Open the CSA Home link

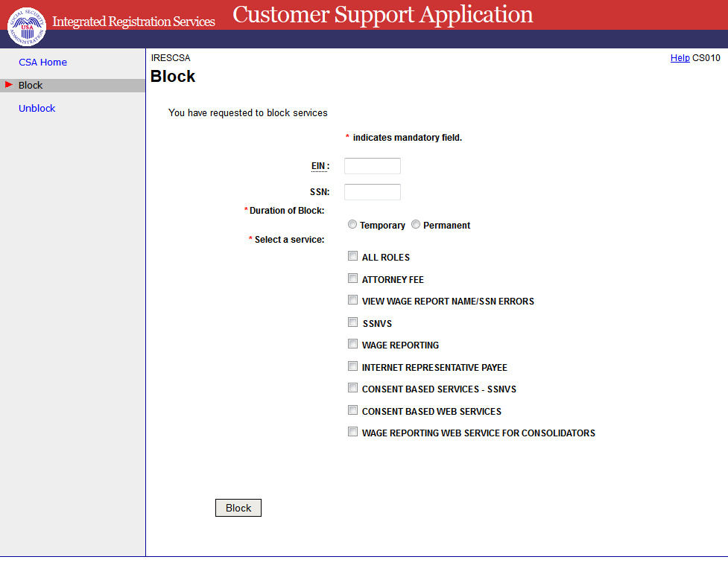pyautogui.click(x=42, y=62)
